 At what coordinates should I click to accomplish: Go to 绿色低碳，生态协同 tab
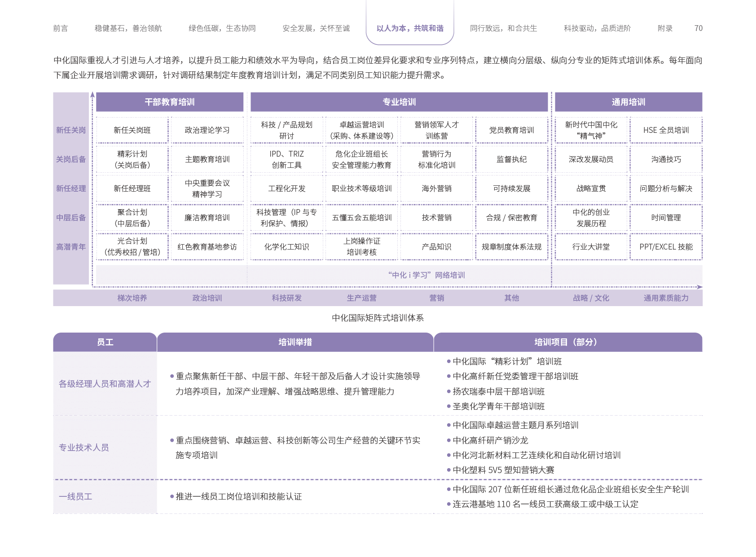pos(222,28)
